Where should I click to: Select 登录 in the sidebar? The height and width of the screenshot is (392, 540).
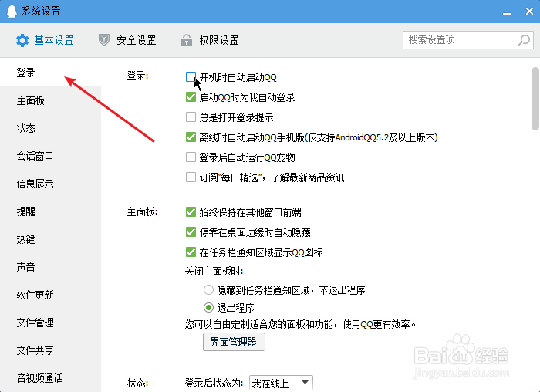click(50, 73)
